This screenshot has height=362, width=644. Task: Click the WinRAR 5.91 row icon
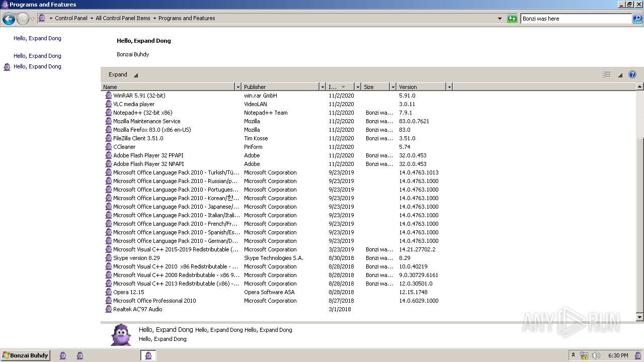tap(108, 96)
